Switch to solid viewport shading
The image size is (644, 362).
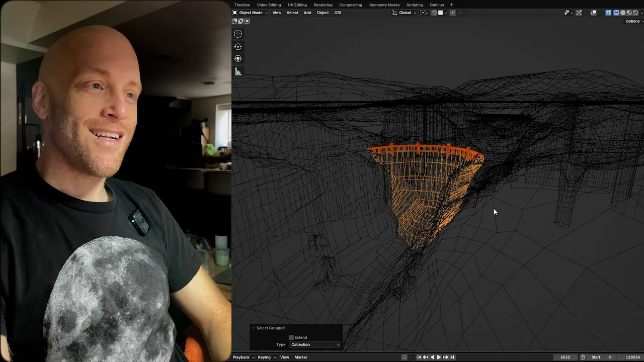tap(623, 13)
